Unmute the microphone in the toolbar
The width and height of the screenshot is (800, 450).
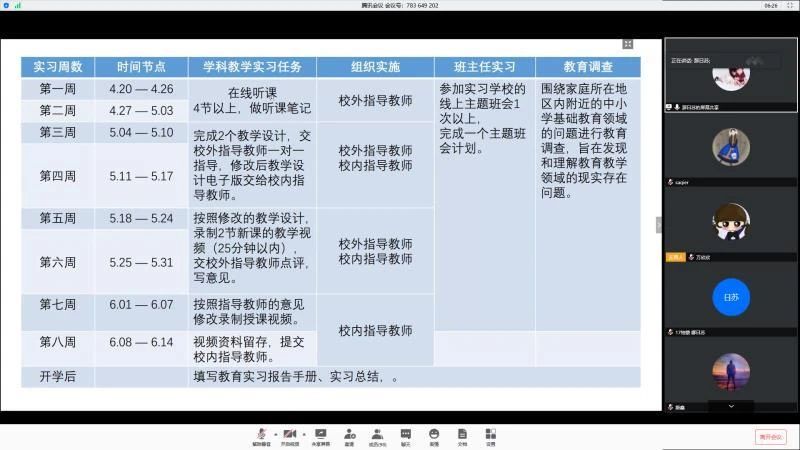261,434
